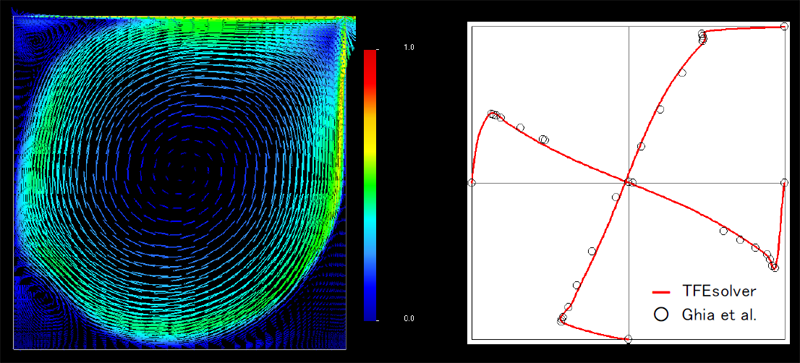Select the TFEsolver legend label
800x363 pixels.
[719, 292]
